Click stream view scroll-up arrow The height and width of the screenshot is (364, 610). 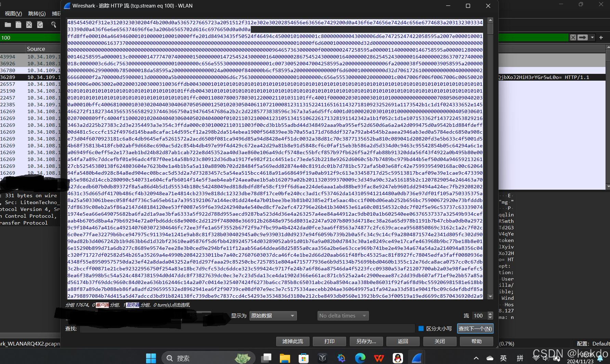490,20
